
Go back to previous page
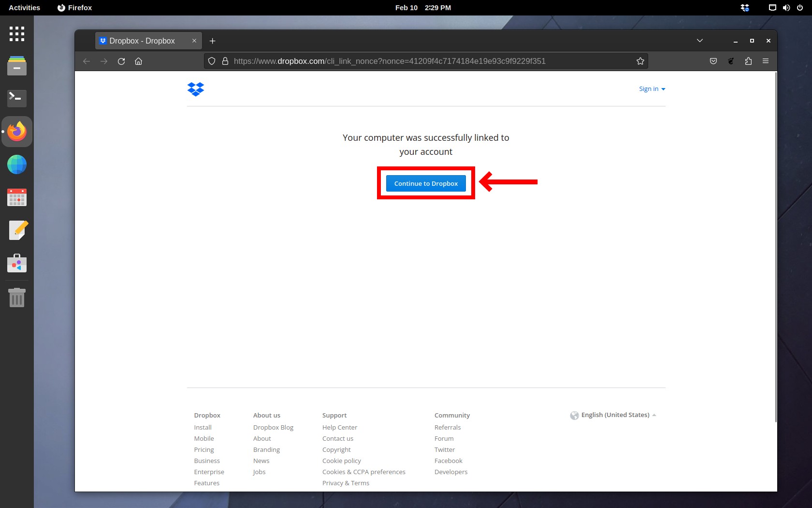[87, 61]
